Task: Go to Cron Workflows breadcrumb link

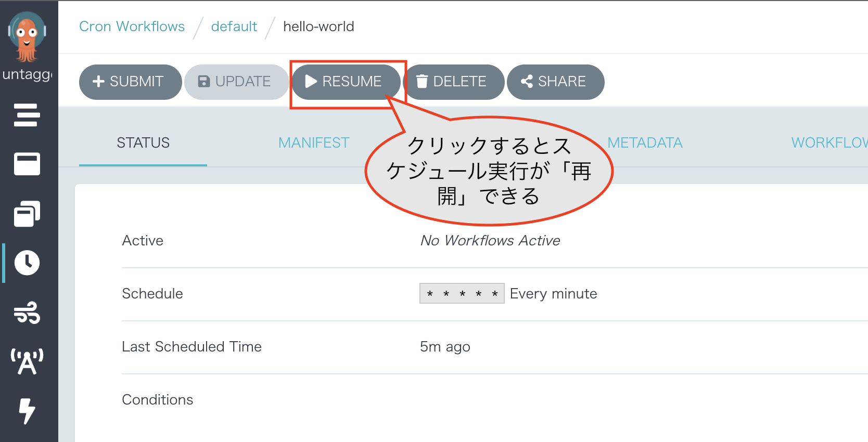Action: (132, 27)
